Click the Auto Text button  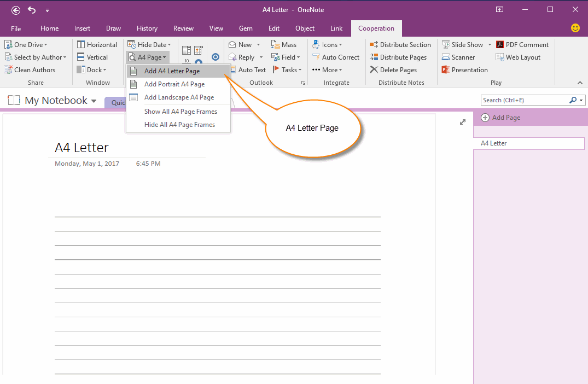pos(248,70)
